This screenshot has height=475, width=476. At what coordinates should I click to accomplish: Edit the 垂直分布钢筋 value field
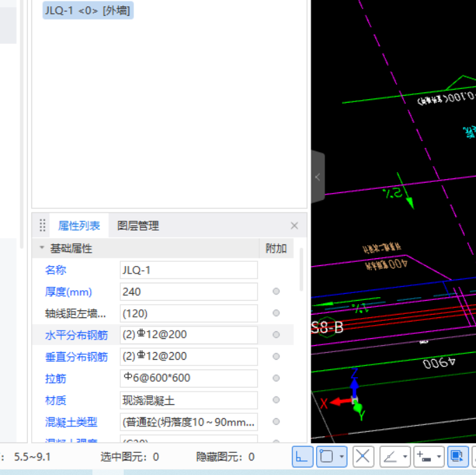[188, 356]
